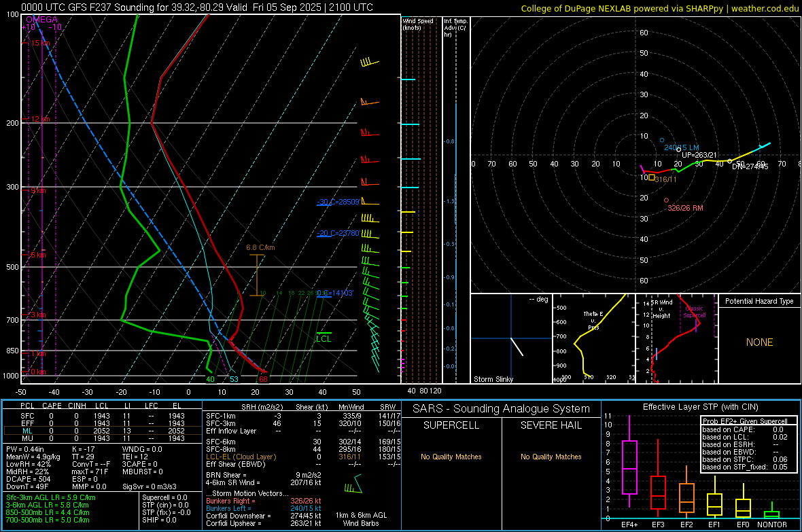
Task: Click the 'Supercell = 0.0' value
Action: pos(164,497)
